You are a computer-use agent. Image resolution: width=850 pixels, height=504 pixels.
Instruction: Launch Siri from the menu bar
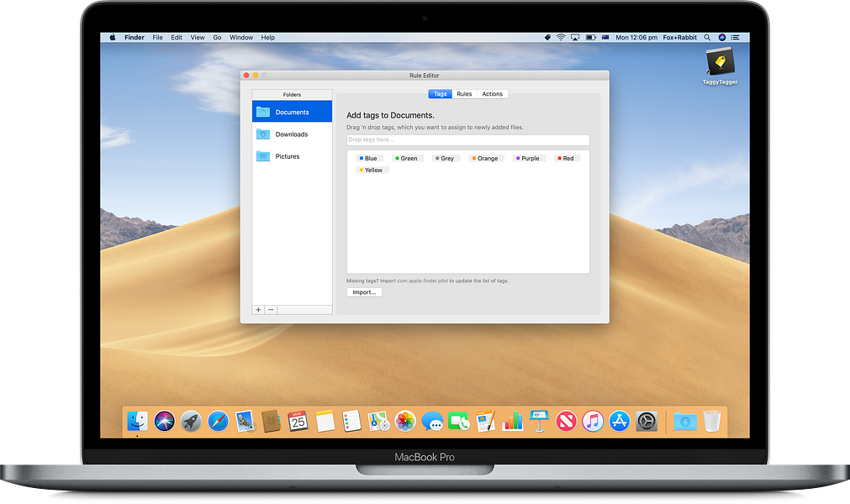coord(722,37)
